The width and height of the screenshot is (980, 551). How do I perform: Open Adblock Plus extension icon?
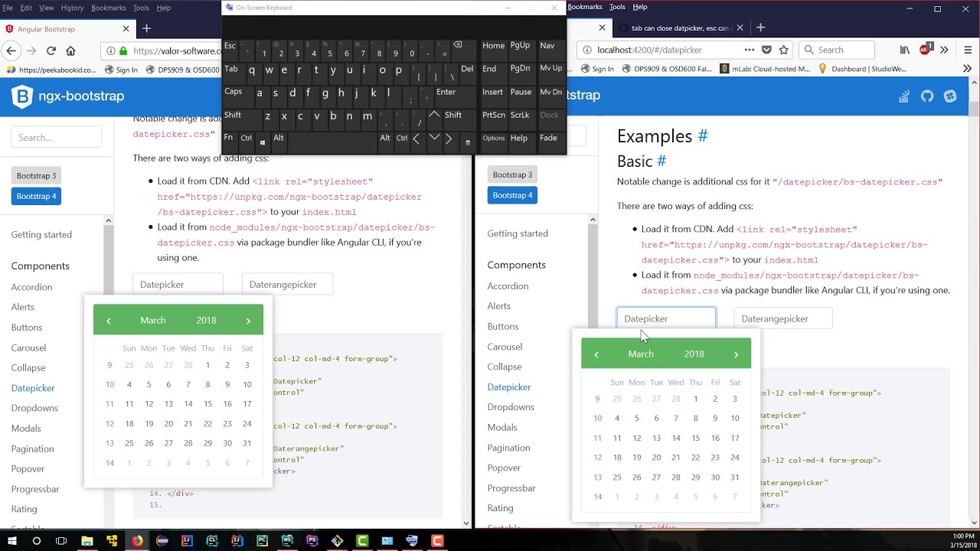(x=925, y=50)
